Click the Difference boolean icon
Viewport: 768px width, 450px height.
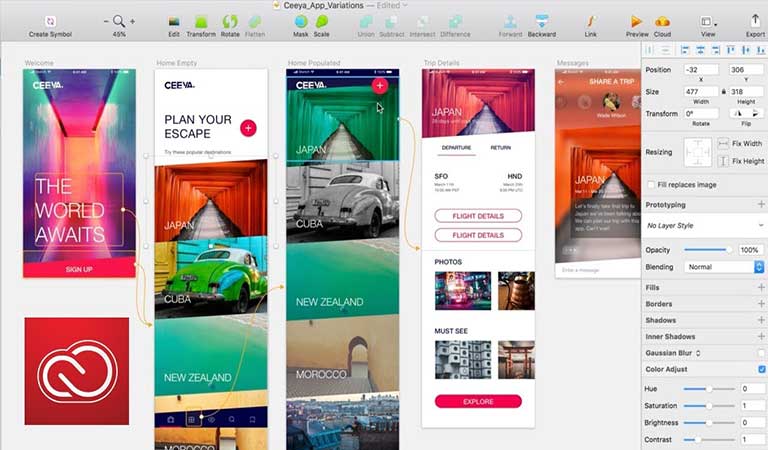pyautogui.click(x=456, y=22)
